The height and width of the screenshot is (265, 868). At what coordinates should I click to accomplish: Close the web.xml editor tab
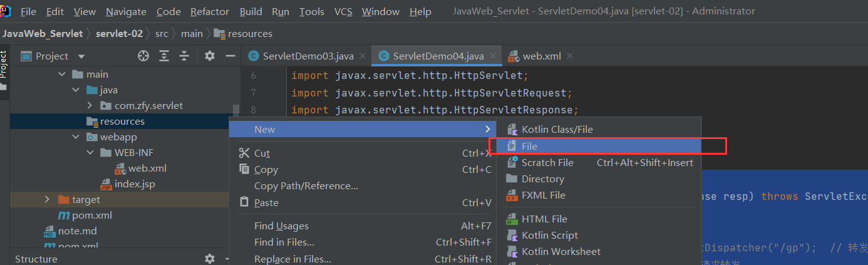(x=569, y=56)
